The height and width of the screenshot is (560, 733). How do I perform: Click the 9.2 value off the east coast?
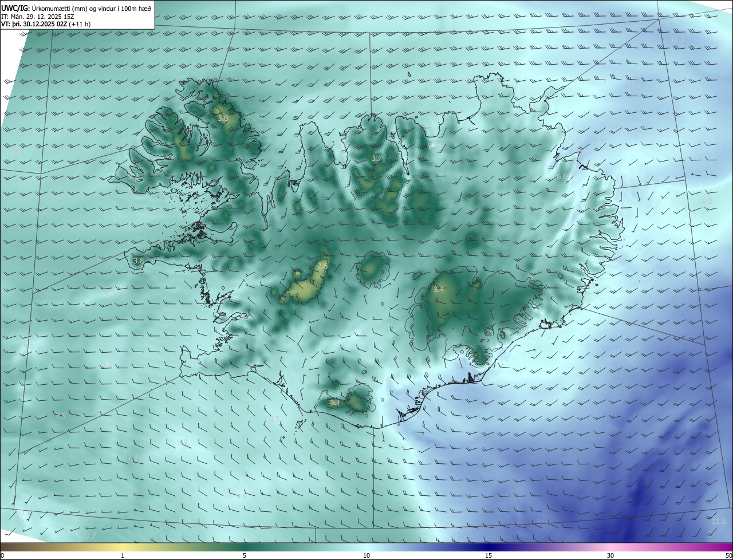pos(707,201)
